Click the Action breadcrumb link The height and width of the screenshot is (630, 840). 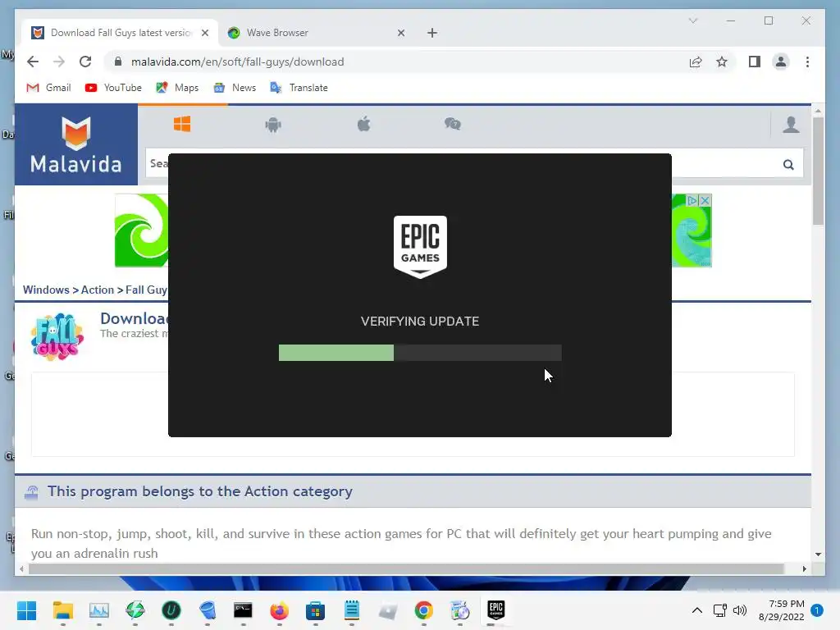click(x=98, y=290)
